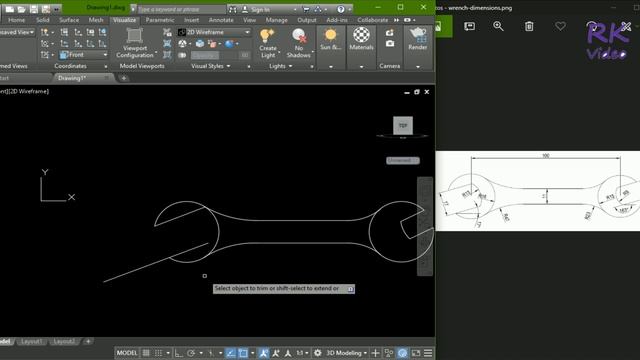Image resolution: width=640 pixels, height=360 pixels.
Task: Click the Autodesk App Store cart icon
Action: pos(306,9)
